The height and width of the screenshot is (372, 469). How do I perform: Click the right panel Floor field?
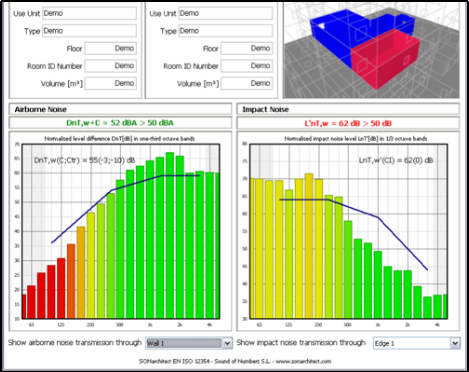pos(247,48)
